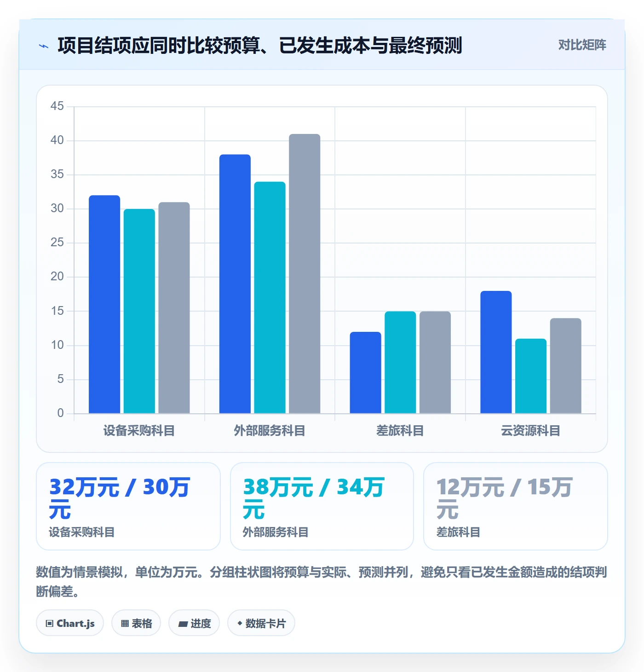This screenshot has width=644, height=672.
Task: Click the 12万元 / 15万元 card value
Action: [x=505, y=498]
